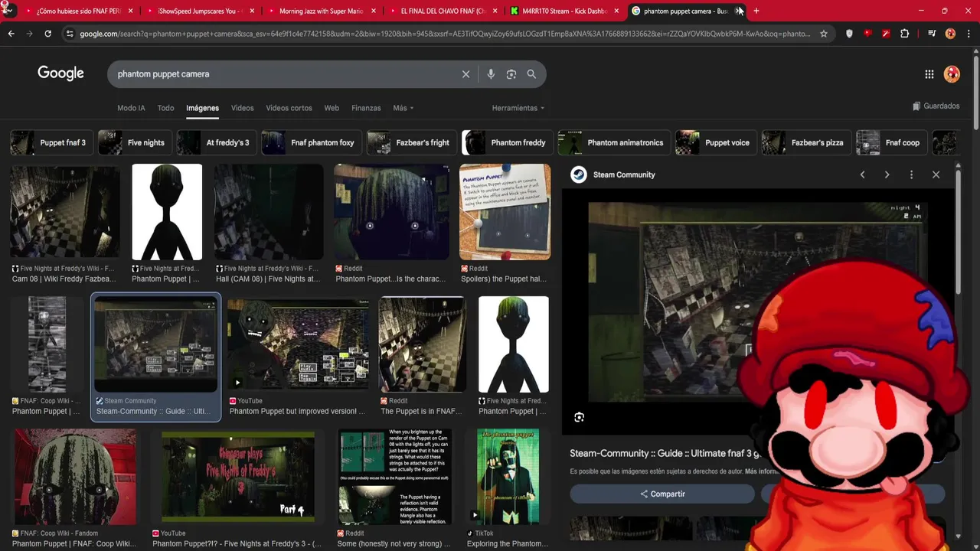Bookmark this page with the star icon
Viewport: 980px width, 551px height.
(824, 34)
